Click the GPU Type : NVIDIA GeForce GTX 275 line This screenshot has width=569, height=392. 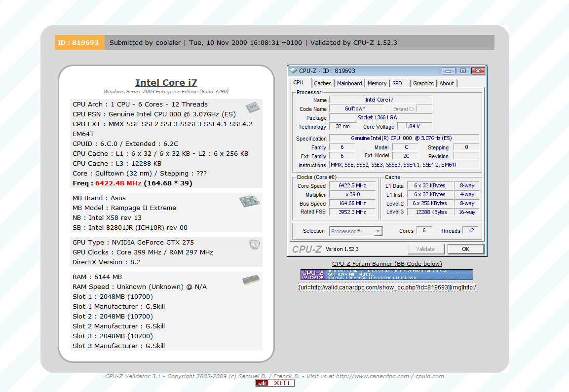133,243
